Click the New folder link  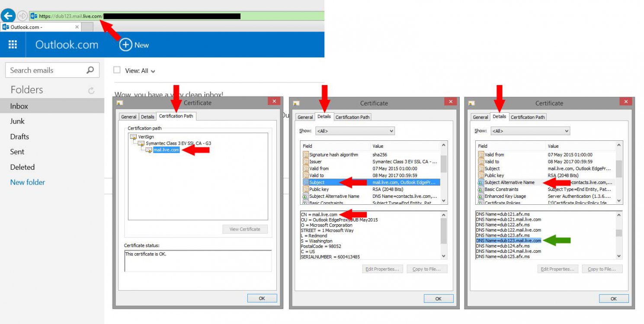28,182
